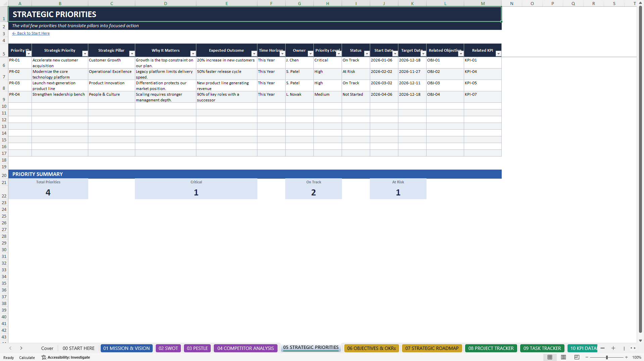The image size is (644, 361).
Task: Go to previous sheet tabs arrow
Action: click(10, 348)
